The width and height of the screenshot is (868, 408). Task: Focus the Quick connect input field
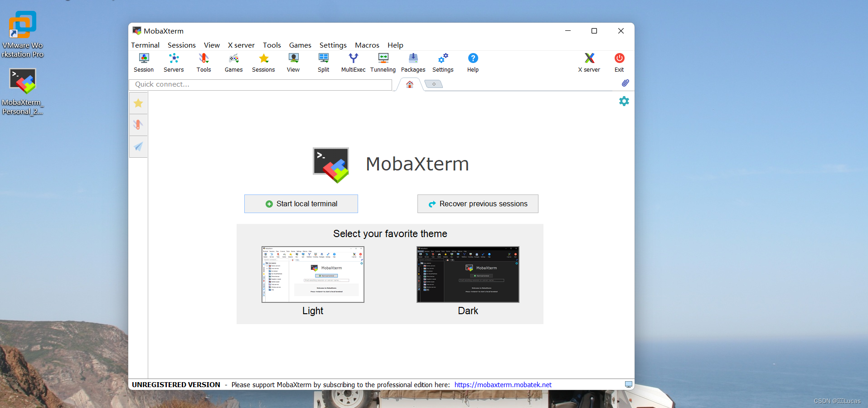(x=261, y=85)
